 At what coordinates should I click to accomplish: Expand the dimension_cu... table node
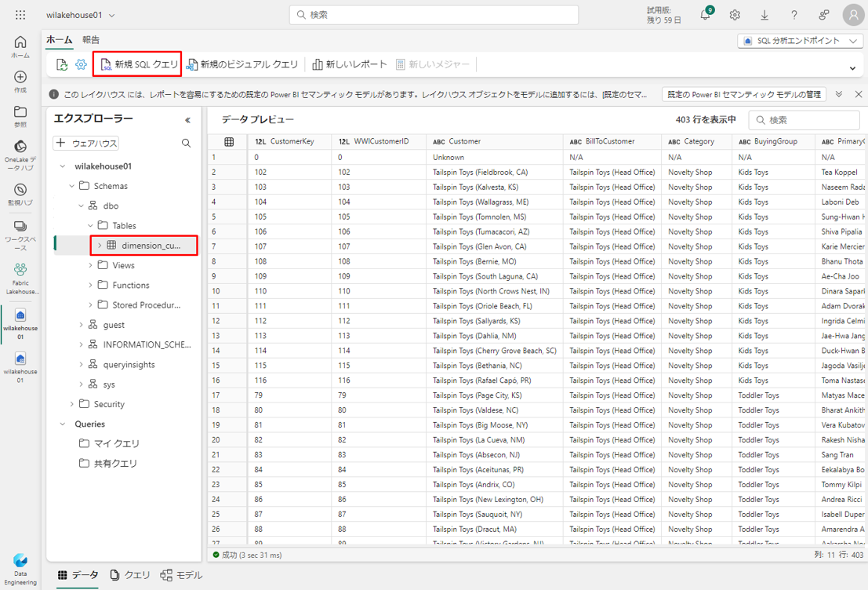click(x=100, y=246)
